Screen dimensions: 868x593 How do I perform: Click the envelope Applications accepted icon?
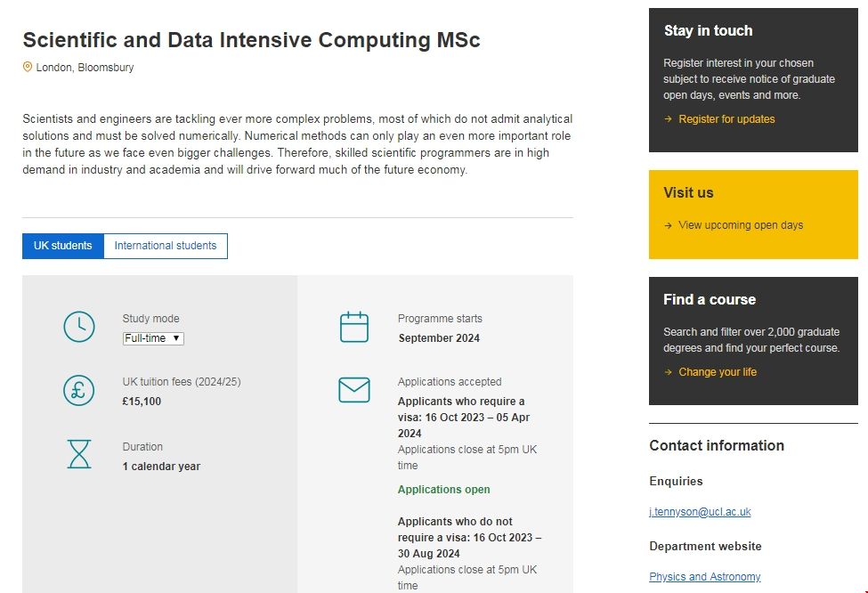(354, 390)
